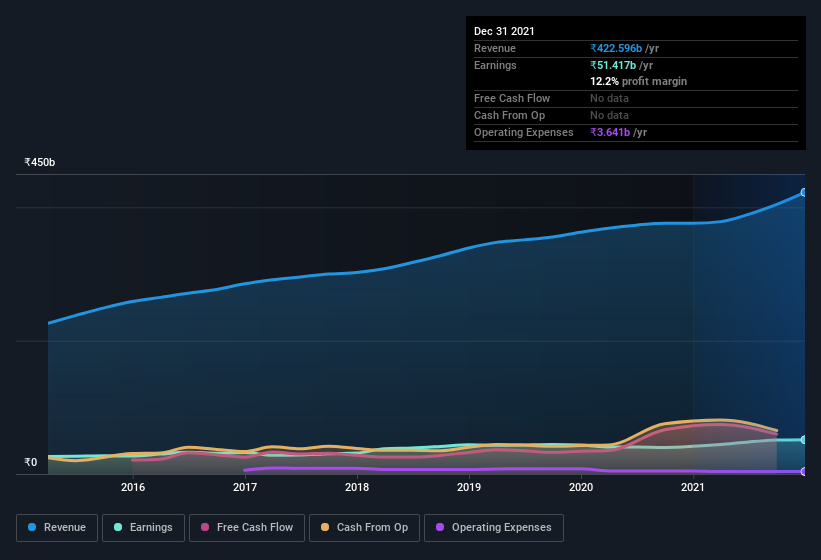Click the Dec 31 2021 tooltip header

pyautogui.click(x=504, y=31)
